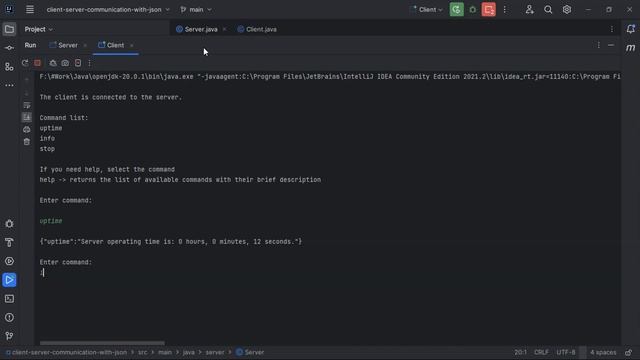Click the thread dump camera icon
The height and width of the screenshot is (360, 640).
[x=65, y=63]
